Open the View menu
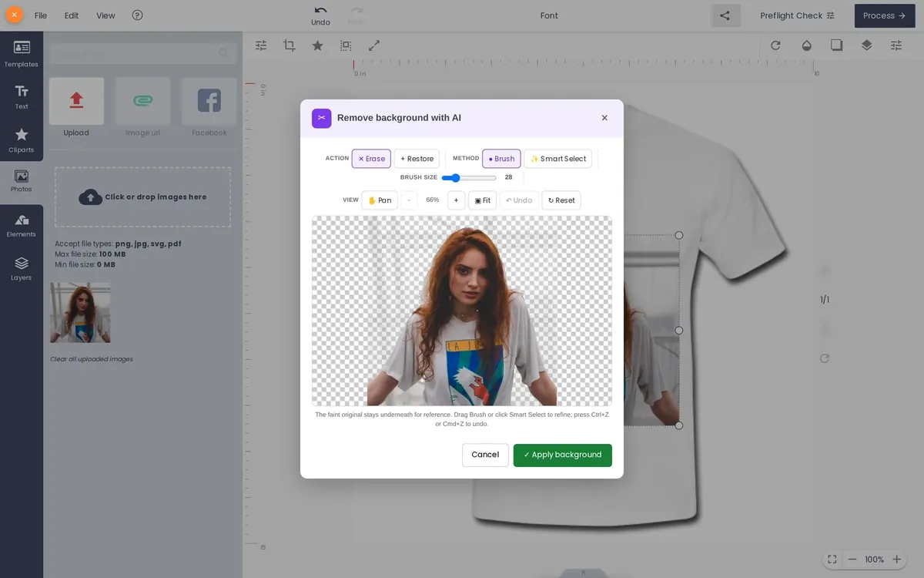The height and width of the screenshot is (578, 924). pos(105,15)
